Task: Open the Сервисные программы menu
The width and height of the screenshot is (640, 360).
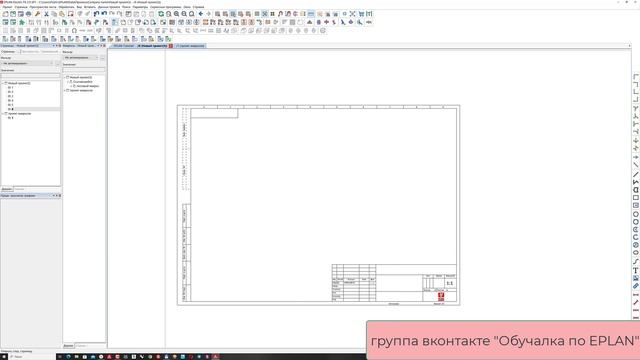Action: (x=165, y=7)
